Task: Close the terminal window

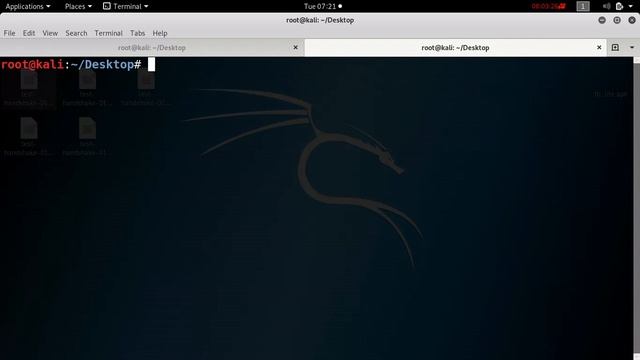Action: click(632, 20)
